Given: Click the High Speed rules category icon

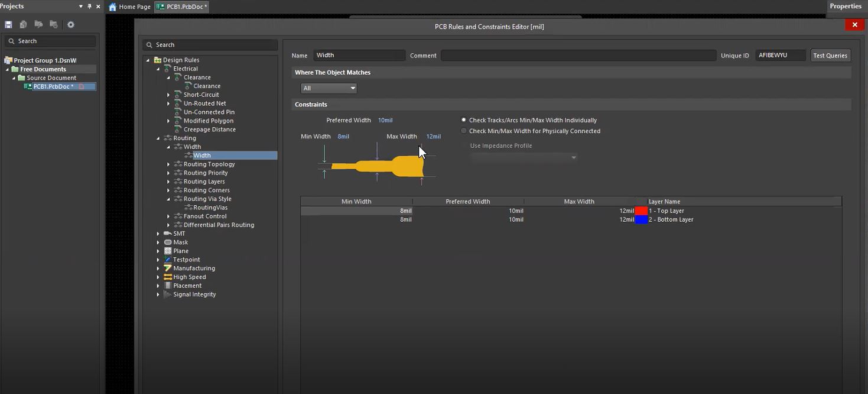Looking at the screenshot, I should coord(168,277).
